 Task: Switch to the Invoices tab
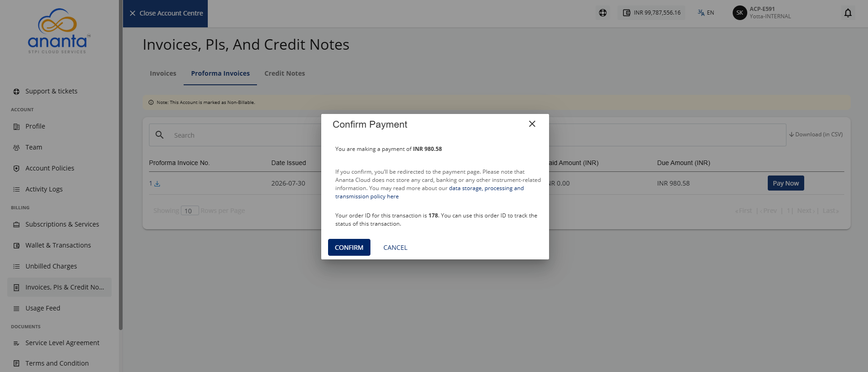(163, 73)
